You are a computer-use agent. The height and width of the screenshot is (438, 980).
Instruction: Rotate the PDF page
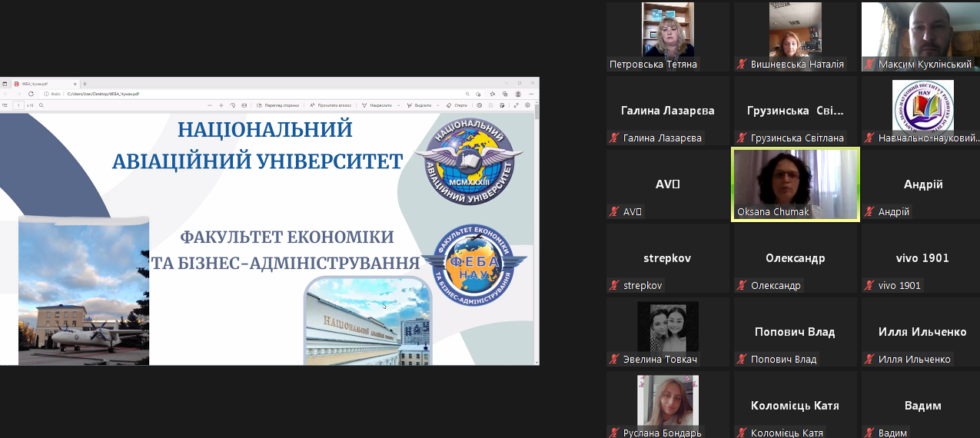point(233,105)
